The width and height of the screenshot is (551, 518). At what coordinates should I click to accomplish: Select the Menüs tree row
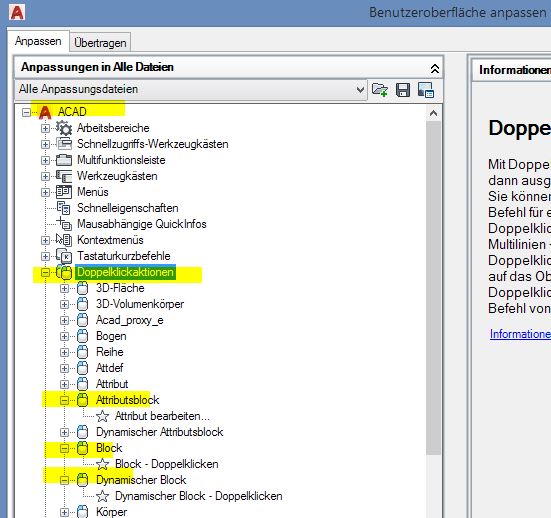tap(93, 192)
